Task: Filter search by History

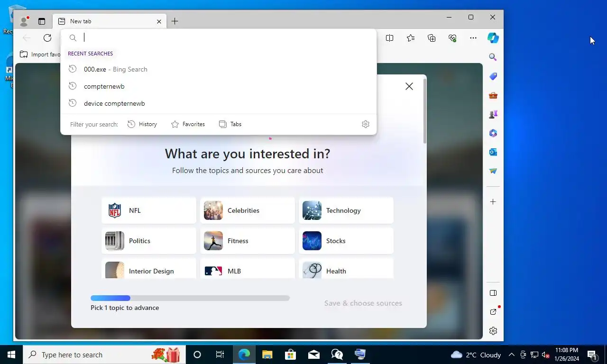Action: 142,124
